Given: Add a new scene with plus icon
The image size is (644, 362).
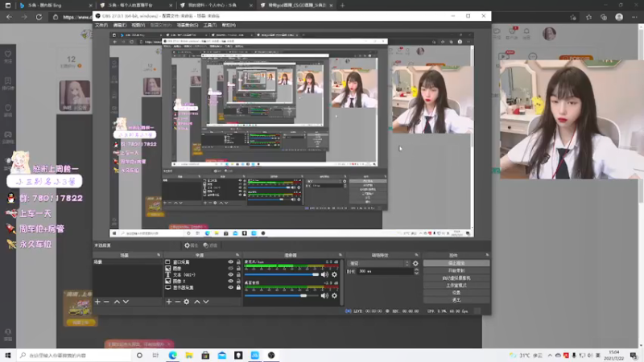Looking at the screenshot, I should [x=97, y=302].
